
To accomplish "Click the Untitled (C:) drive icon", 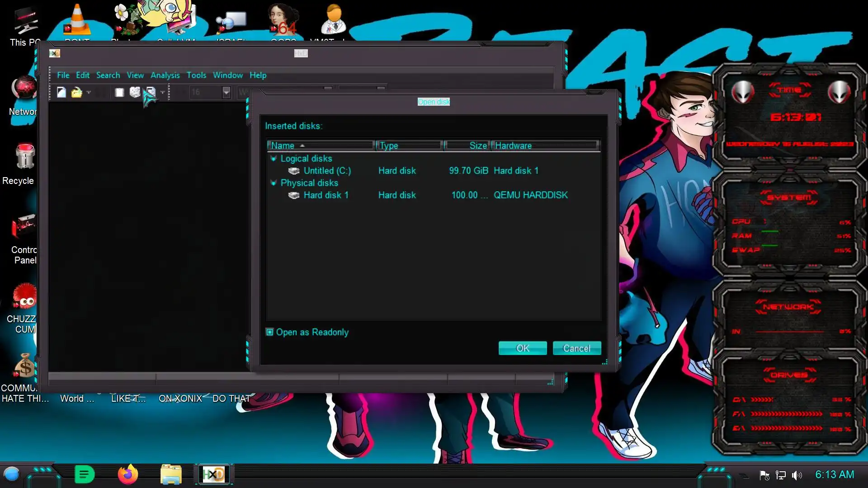I will point(294,171).
